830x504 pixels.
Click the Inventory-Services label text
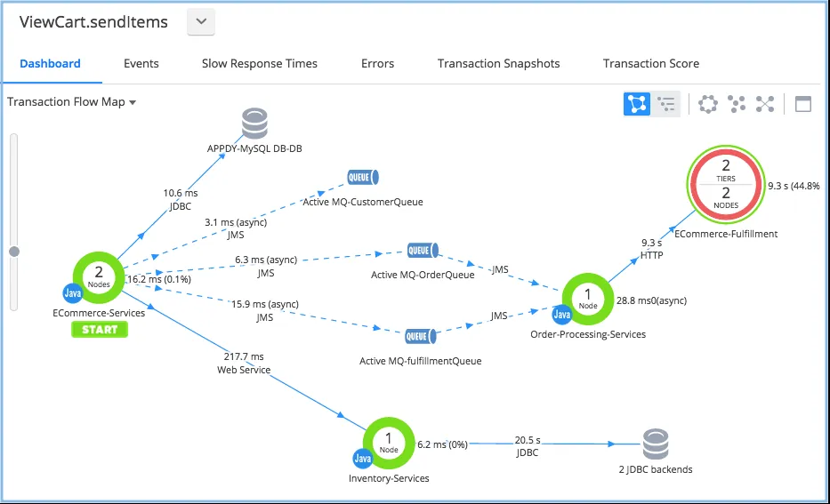pos(389,478)
